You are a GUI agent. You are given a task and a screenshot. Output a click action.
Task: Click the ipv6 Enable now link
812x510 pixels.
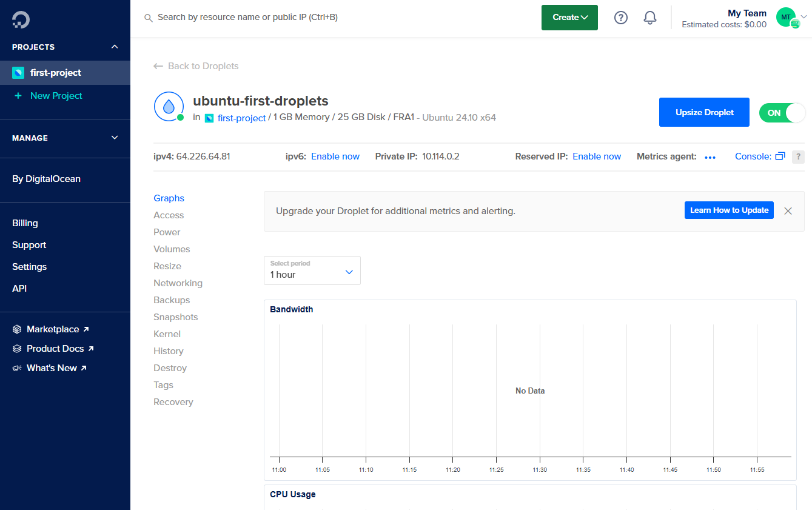click(x=335, y=156)
